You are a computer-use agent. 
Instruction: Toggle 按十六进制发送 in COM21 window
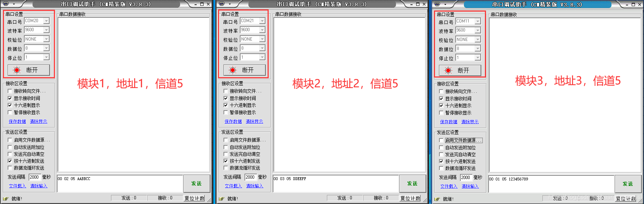pyautogui.click(x=226, y=161)
